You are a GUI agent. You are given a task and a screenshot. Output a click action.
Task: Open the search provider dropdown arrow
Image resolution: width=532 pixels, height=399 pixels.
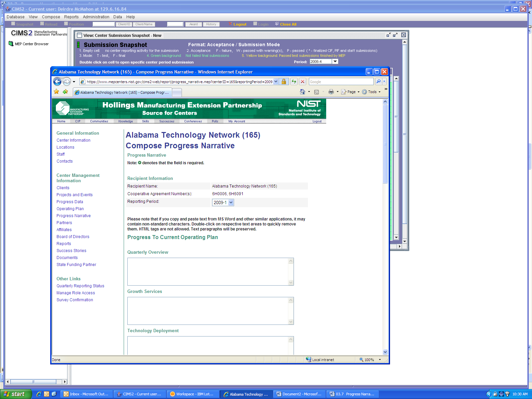(x=384, y=81)
